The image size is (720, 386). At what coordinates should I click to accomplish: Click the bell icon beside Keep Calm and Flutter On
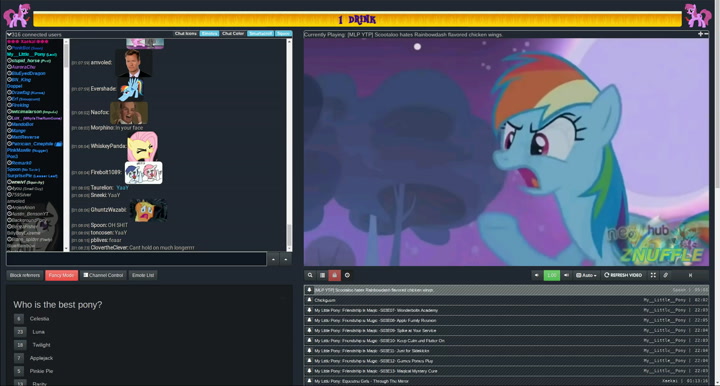click(309, 340)
